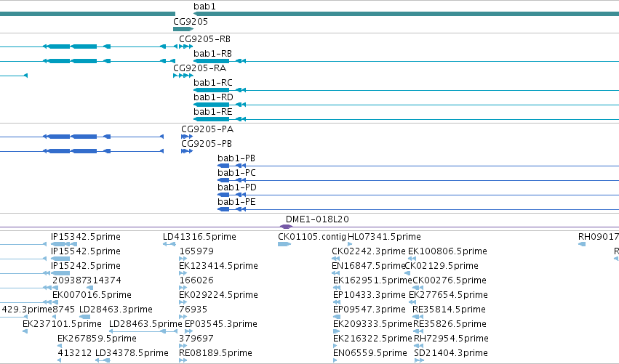Screen dimensions: 619x364
Task: Select the 166026 feature label
Action: pos(196,280)
